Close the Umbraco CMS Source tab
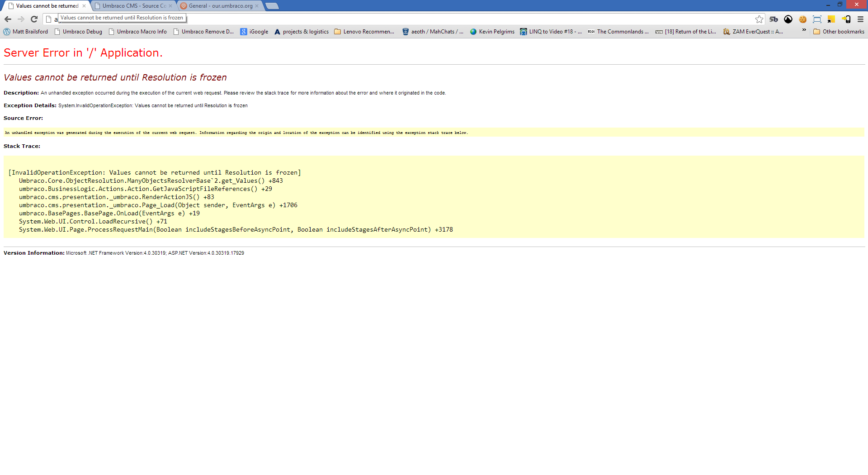868x475 pixels. coord(170,6)
